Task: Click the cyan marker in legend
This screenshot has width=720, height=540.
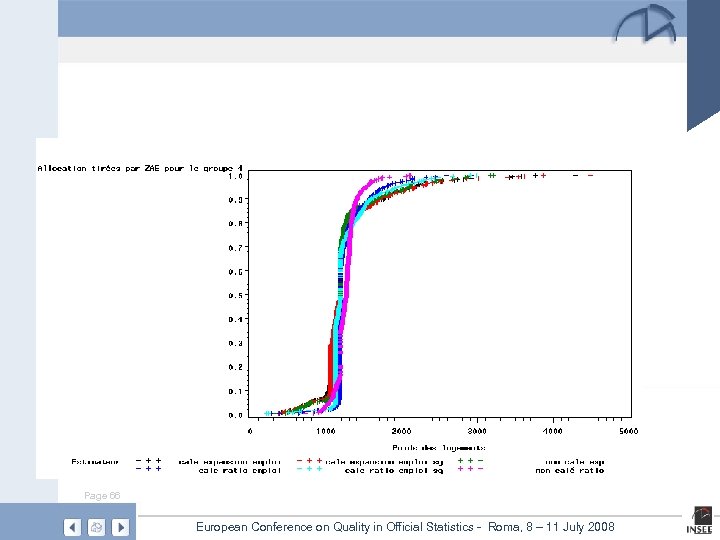Action: 309,469
